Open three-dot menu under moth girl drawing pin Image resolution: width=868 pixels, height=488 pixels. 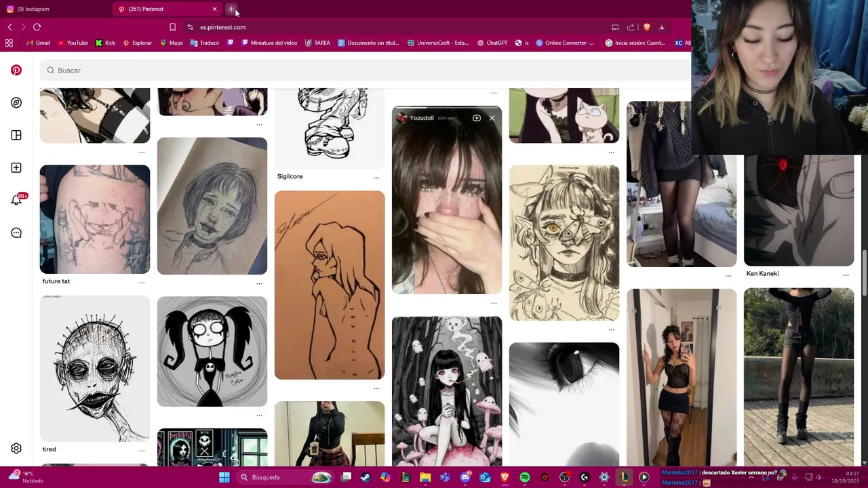611,329
